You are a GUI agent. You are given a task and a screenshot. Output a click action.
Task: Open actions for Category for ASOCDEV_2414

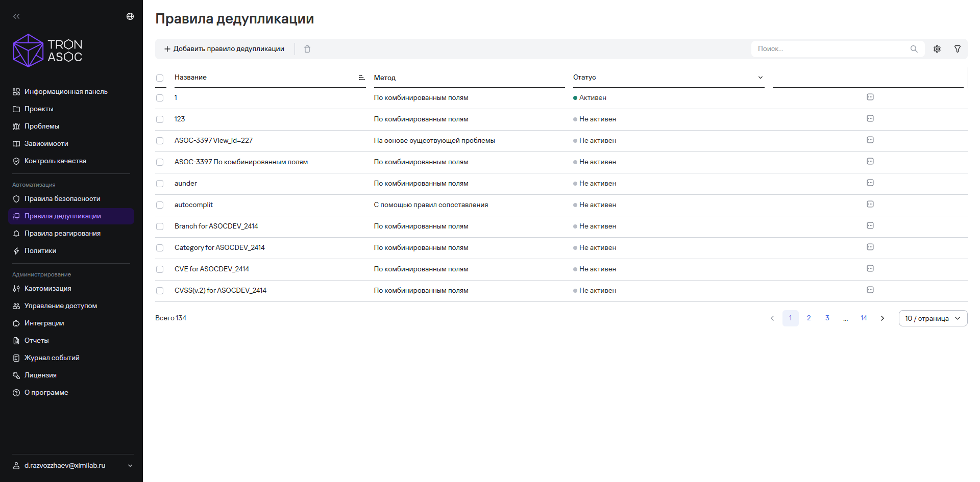click(870, 247)
